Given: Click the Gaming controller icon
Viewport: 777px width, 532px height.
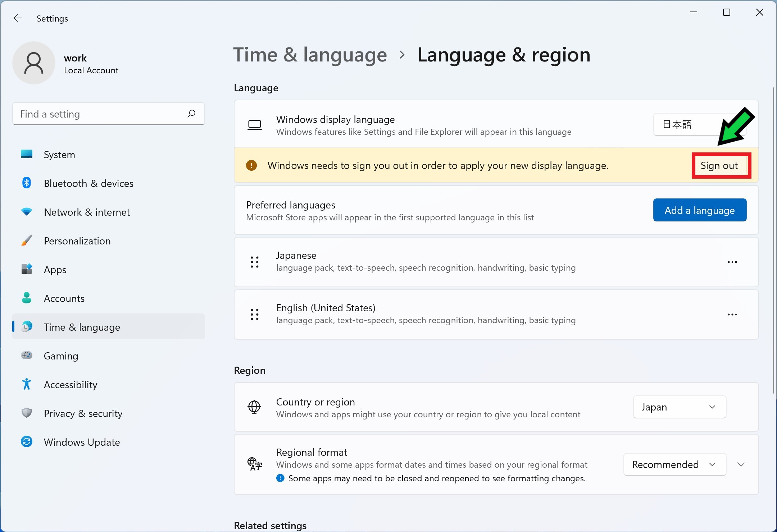Looking at the screenshot, I should coord(27,356).
